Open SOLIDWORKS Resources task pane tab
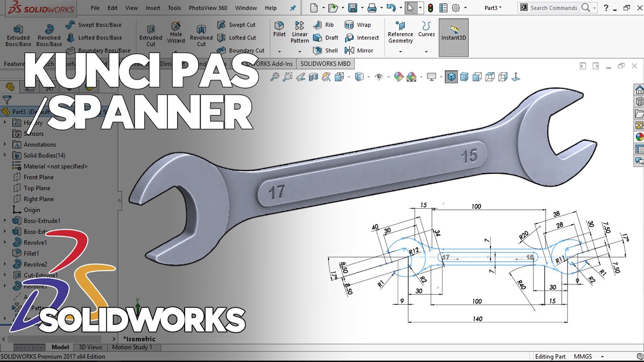Viewport: 644px width, 362px height. (x=639, y=90)
